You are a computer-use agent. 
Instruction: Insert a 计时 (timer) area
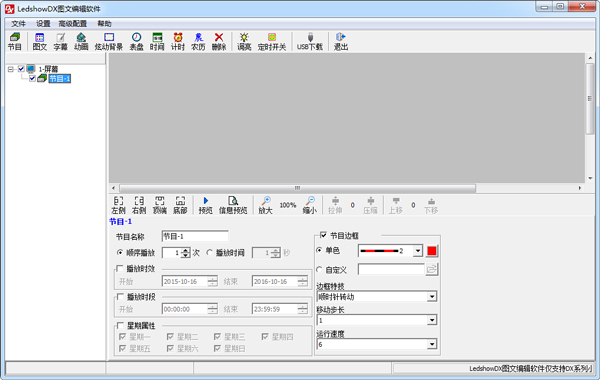[x=178, y=41]
